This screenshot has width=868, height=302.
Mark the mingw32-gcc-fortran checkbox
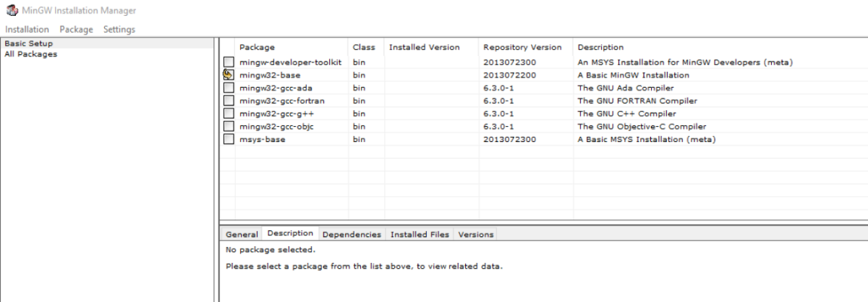(229, 101)
